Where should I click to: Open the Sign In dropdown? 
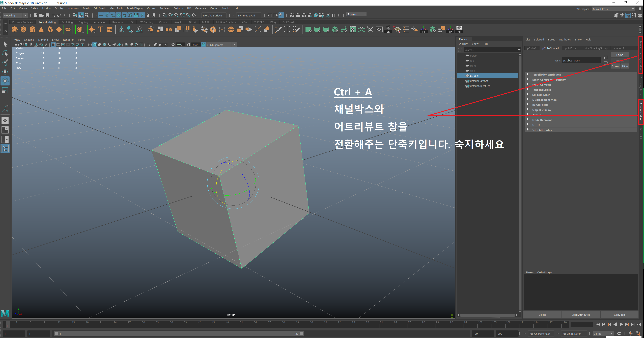[356, 14]
